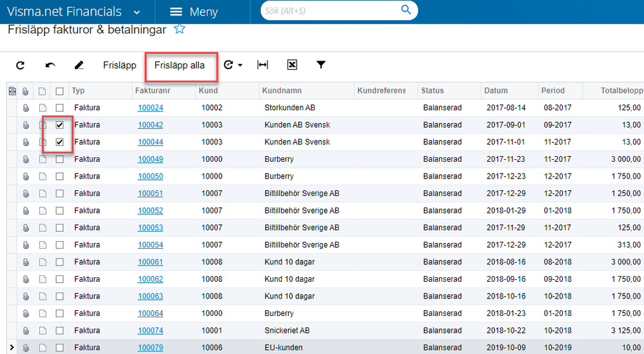Open invoice link 100074
Screen dimensions: 644x354
click(150, 331)
